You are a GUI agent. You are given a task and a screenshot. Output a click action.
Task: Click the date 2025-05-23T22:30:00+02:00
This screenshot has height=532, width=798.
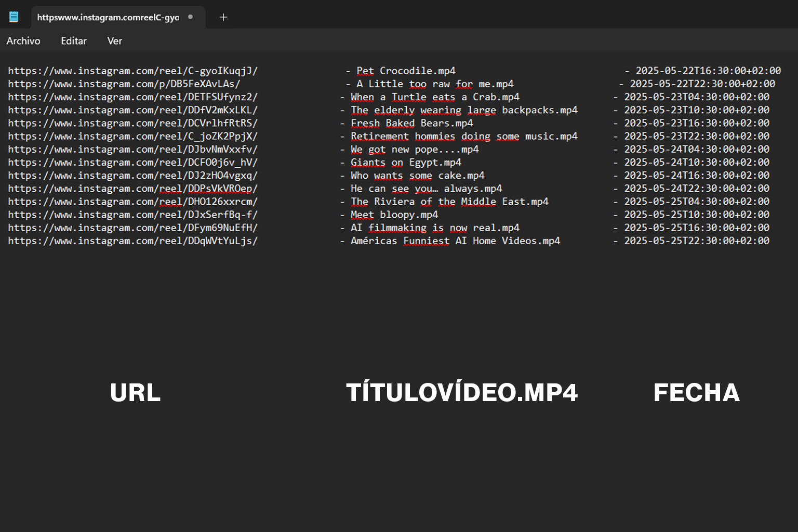[x=697, y=136]
